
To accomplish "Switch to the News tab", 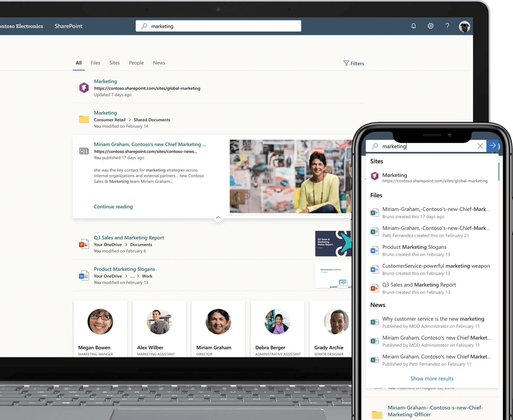I will pyautogui.click(x=159, y=63).
